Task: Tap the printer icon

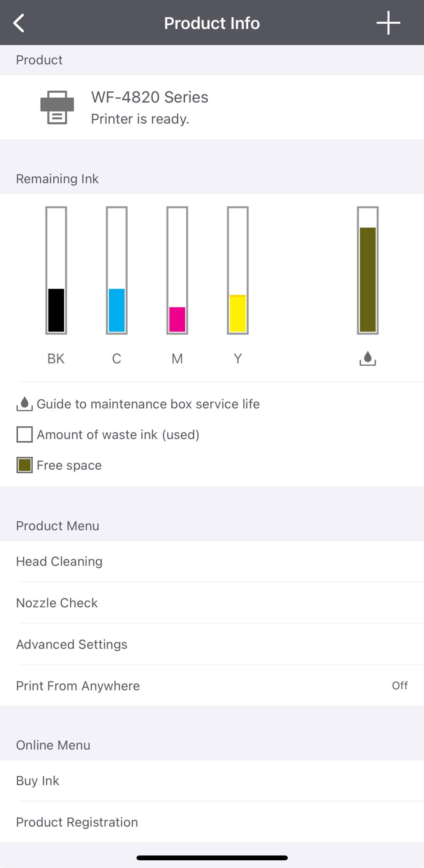Action: (x=57, y=108)
